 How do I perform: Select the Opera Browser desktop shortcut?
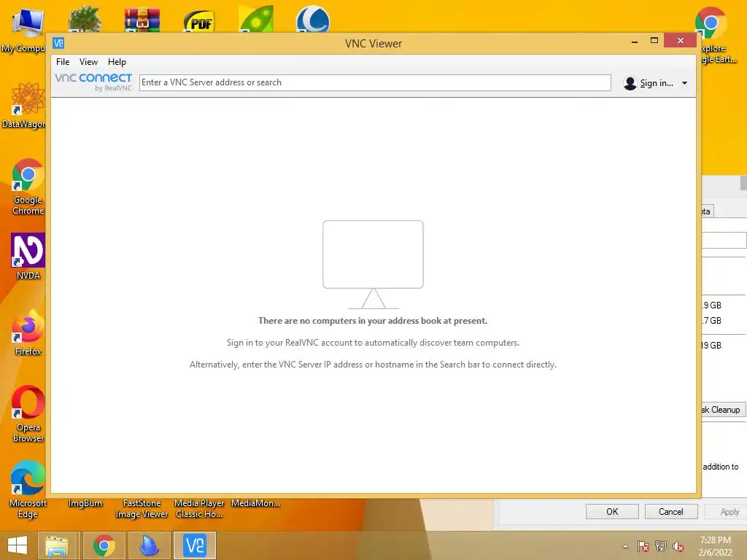click(x=28, y=413)
